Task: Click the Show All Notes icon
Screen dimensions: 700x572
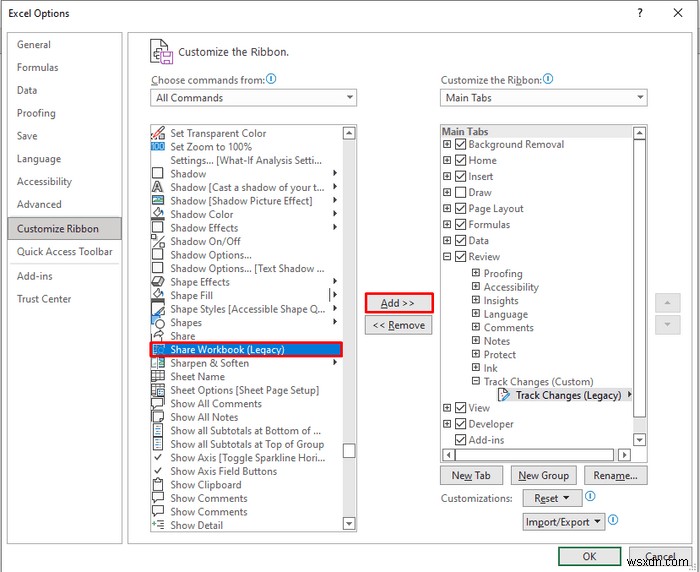Action: coord(158,417)
